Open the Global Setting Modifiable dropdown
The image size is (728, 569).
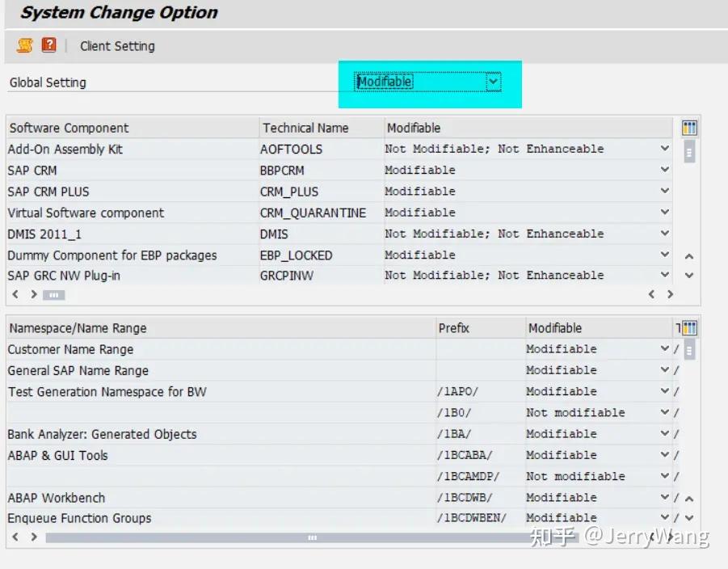click(493, 82)
